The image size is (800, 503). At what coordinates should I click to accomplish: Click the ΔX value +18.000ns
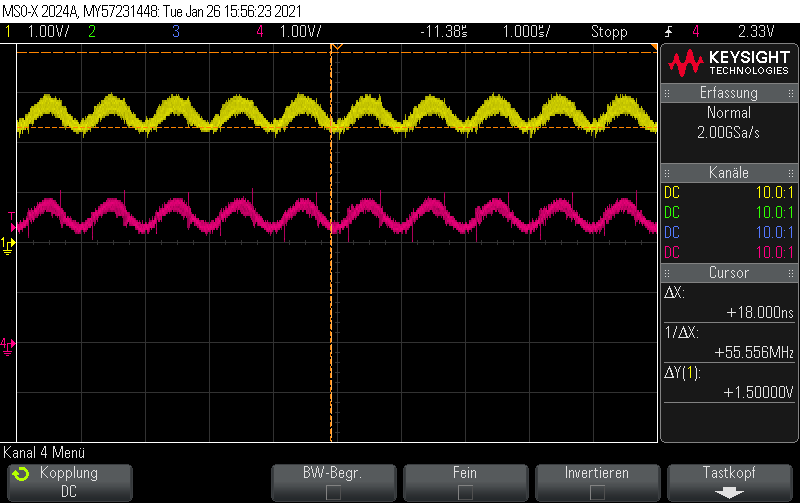click(760, 312)
